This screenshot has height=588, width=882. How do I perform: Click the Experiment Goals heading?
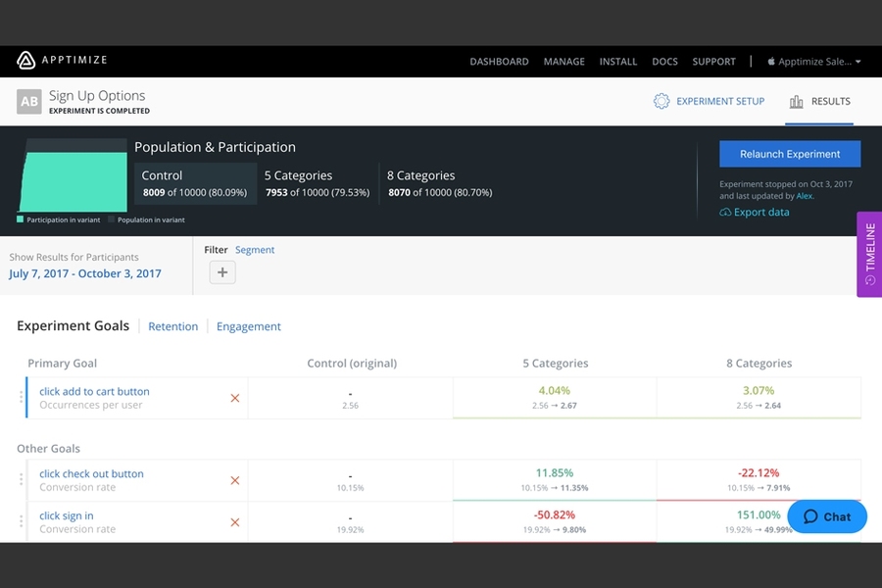73,325
